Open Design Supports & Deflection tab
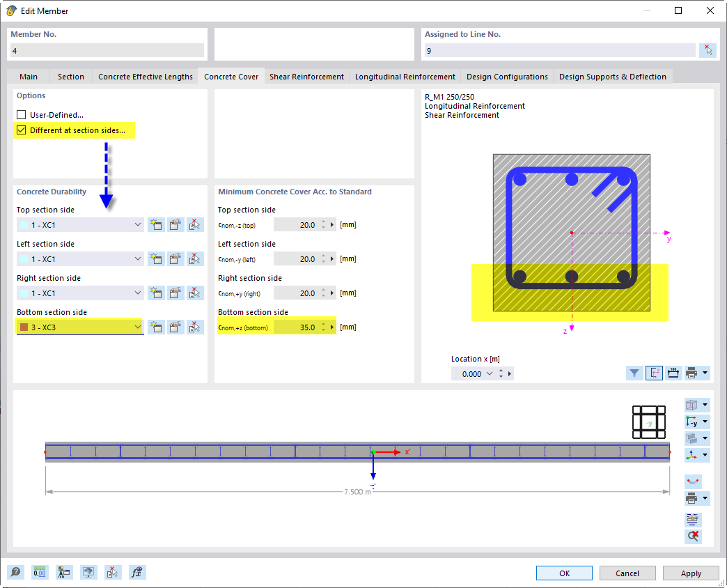 point(613,77)
